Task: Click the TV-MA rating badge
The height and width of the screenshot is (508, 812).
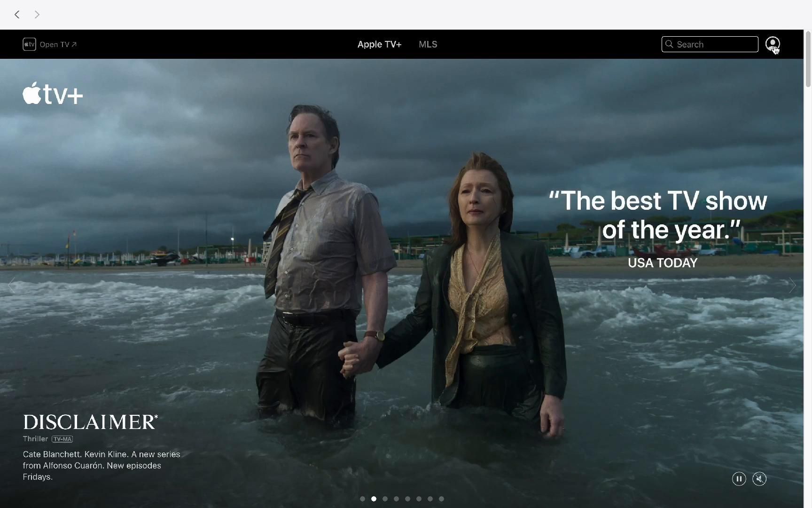Action: click(62, 439)
